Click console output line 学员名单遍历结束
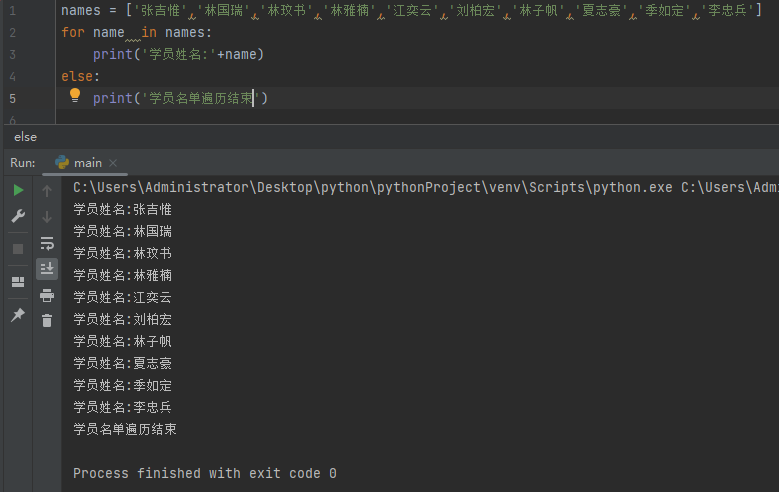Viewport: 779px width, 492px height. click(125, 429)
